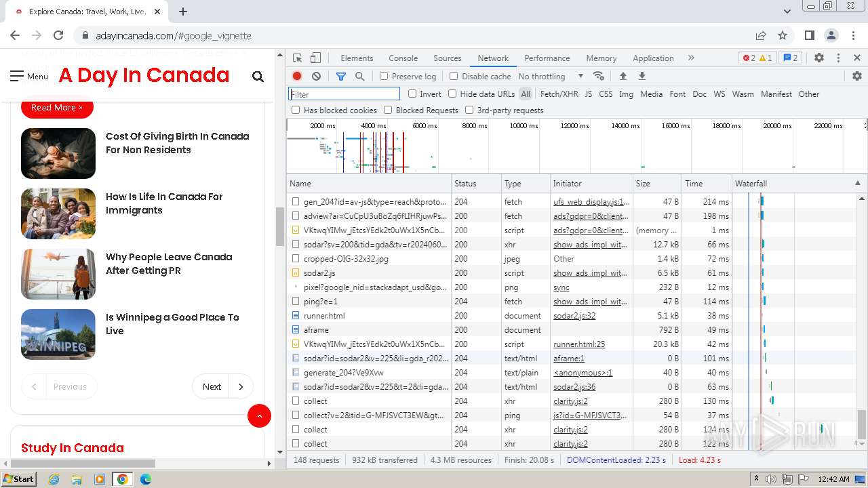This screenshot has width=868, height=488.
Task: Open network conditions wifi icon
Action: pos(598,77)
